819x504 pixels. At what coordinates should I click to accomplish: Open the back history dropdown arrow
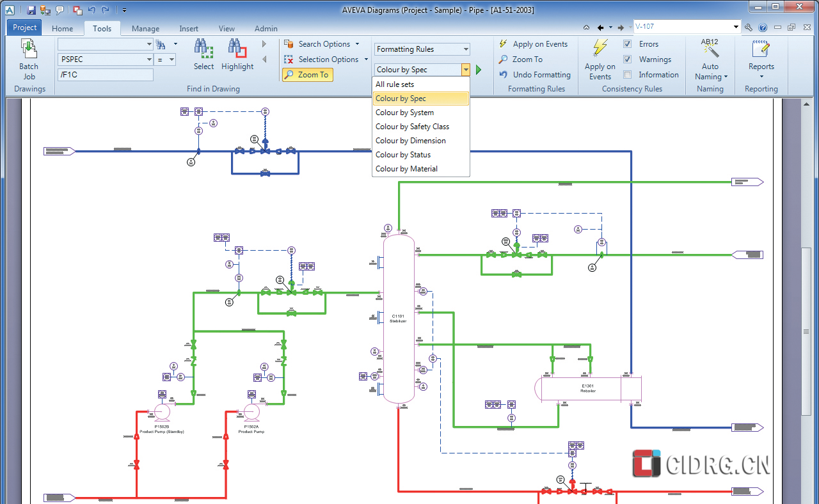tap(611, 28)
